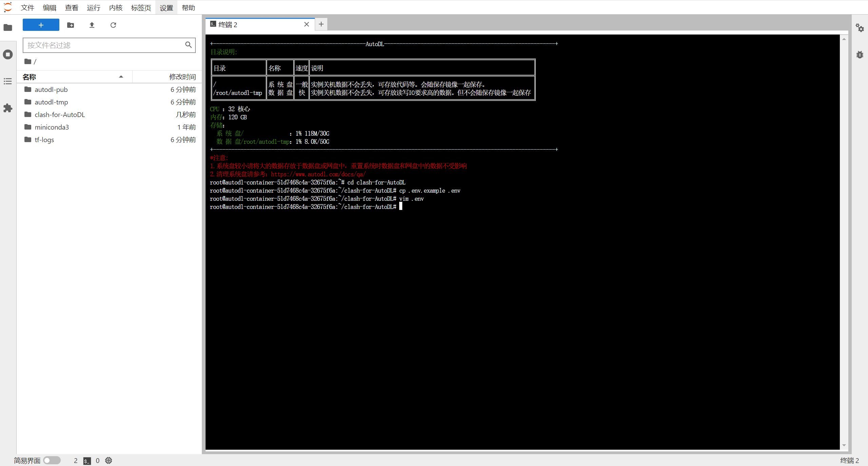This screenshot has height=466, width=868.
Task: Open the debugger bug icon
Action: coord(860,55)
